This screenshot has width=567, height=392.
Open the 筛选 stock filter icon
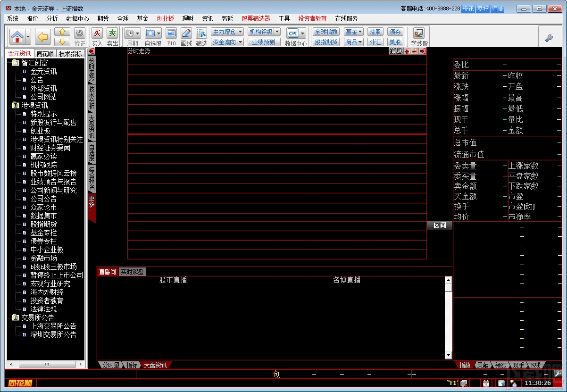click(201, 33)
